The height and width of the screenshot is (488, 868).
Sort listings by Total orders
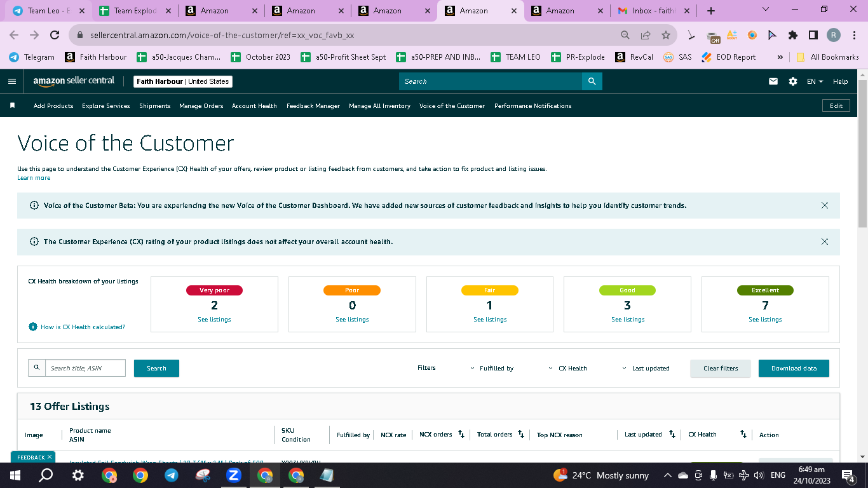[521, 435]
